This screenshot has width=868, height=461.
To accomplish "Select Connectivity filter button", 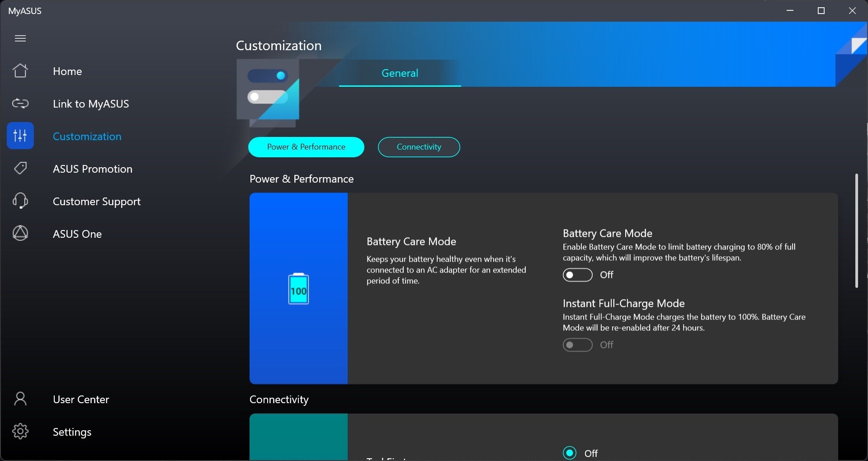I will [x=419, y=147].
